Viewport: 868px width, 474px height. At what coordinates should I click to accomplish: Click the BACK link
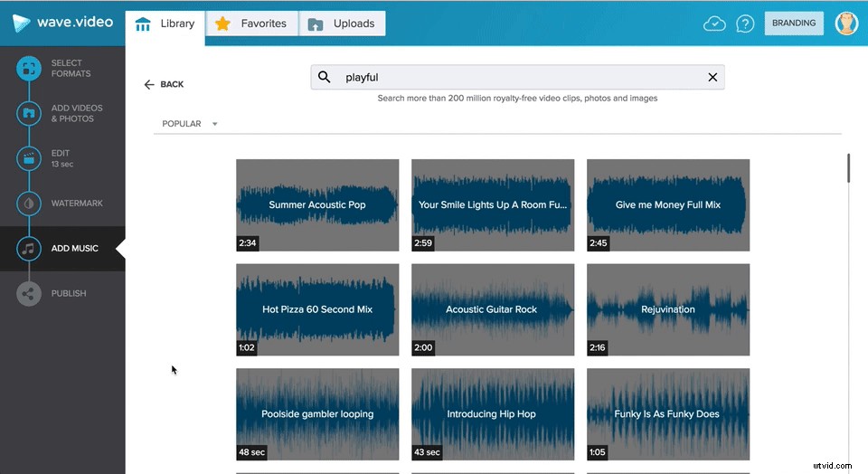click(x=164, y=84)
